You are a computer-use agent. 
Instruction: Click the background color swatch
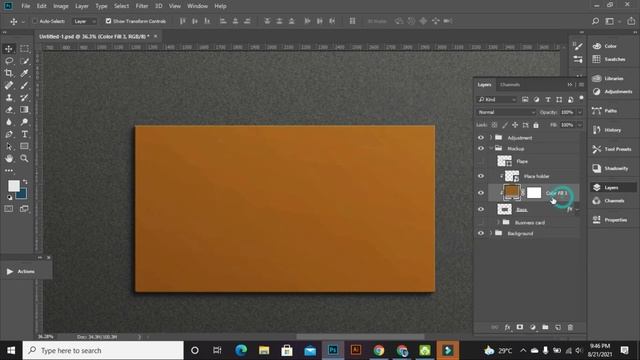[23, 195]
